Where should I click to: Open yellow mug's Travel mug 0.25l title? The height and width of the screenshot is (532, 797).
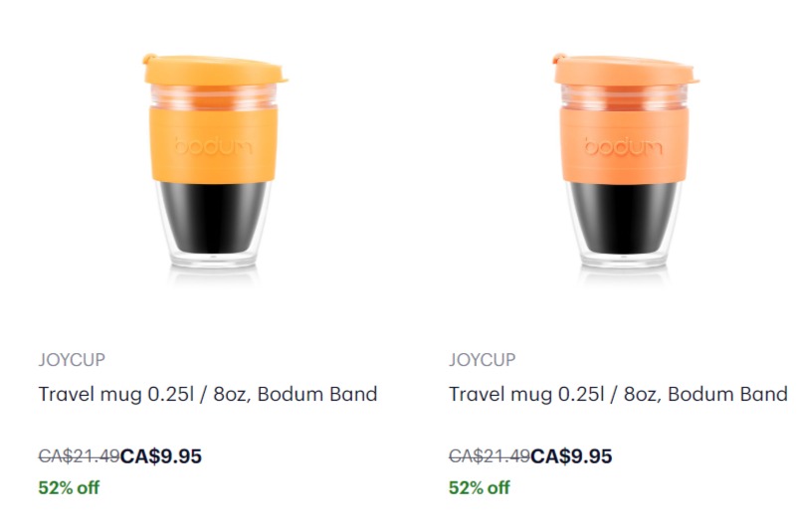point(208,394)
